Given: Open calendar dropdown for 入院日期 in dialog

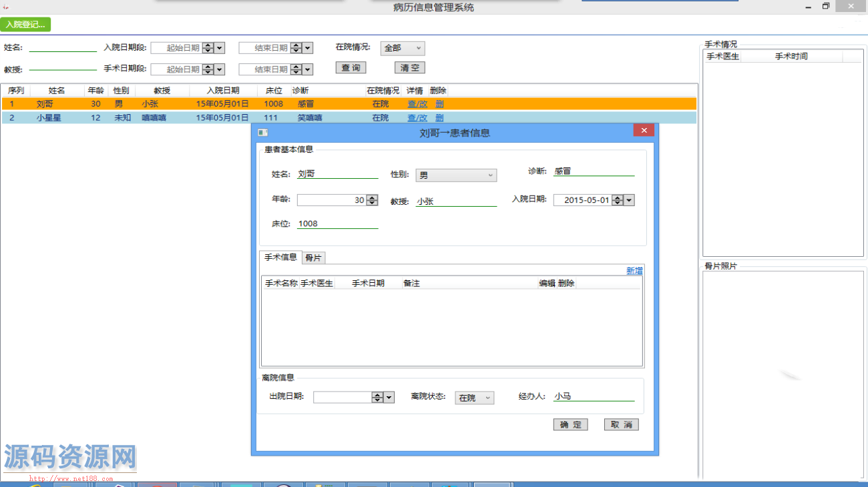Looking at the screenshot, I should point(629,200).
